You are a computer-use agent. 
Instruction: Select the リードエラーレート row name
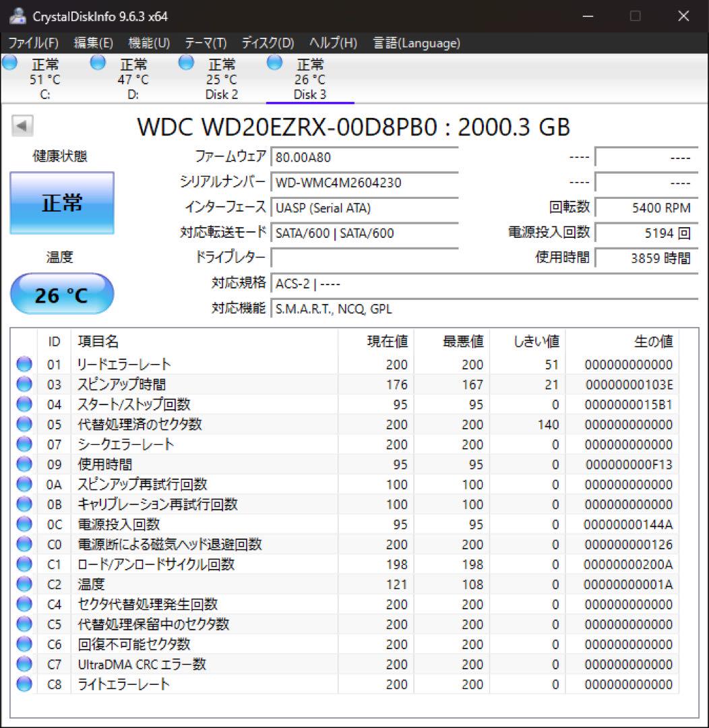124,365
